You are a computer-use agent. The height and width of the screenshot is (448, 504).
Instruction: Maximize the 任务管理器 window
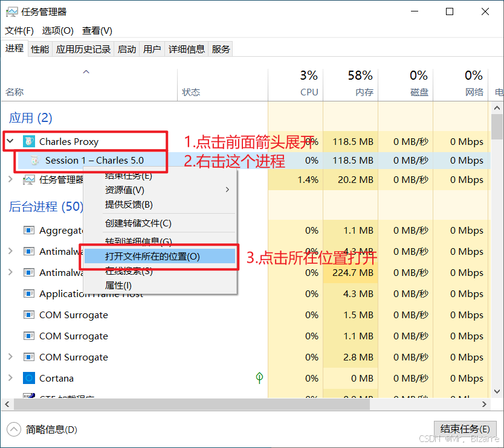[x=450, y=12]
